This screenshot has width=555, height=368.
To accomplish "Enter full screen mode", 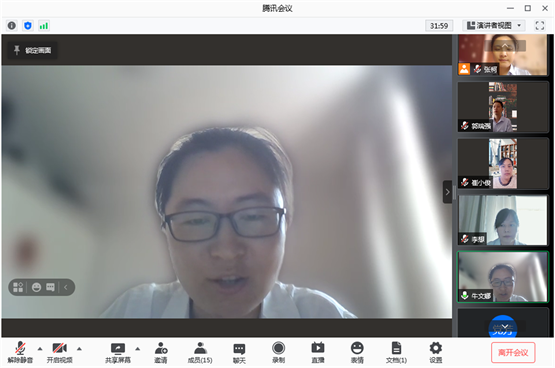I will point(540,25).
